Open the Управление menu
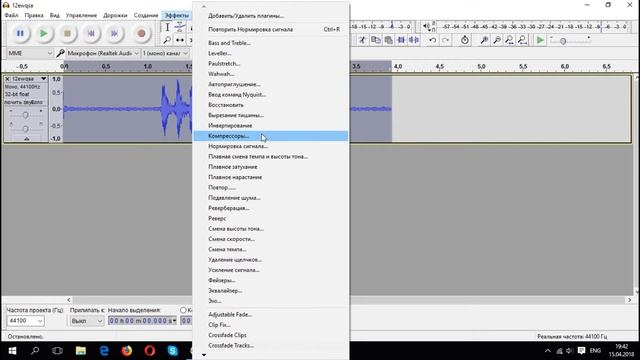Screen dimensions: 640x360 coord(81,15)
